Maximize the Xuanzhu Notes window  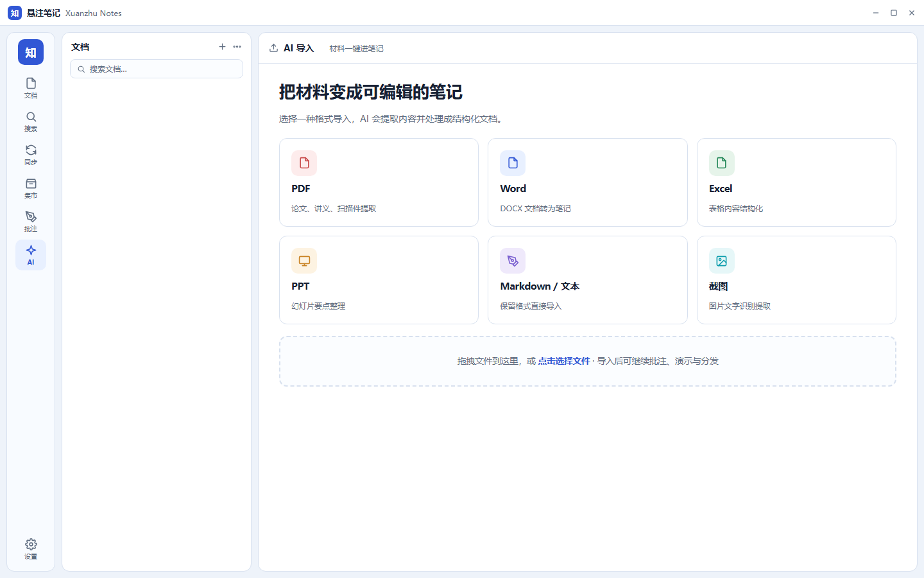coord(894,13)
